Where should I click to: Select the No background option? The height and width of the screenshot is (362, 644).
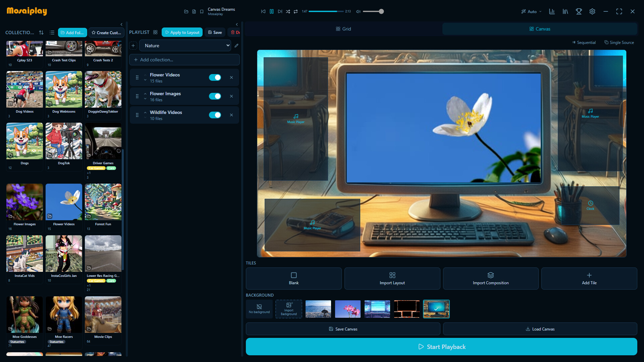259,309
